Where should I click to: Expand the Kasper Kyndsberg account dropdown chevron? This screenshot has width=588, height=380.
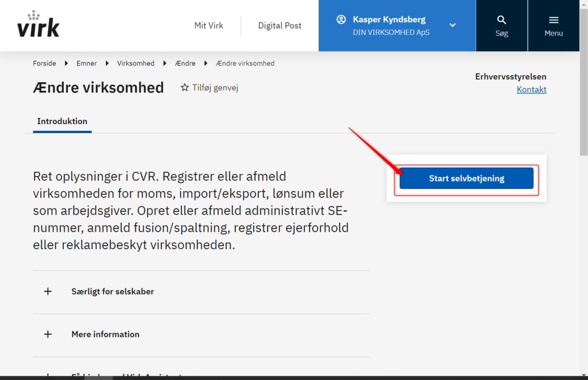[452, 25]
